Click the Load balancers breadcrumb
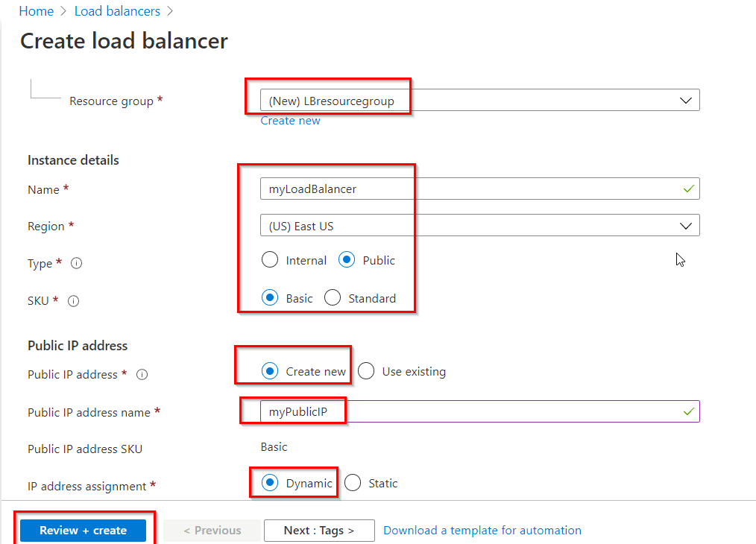756x544 pixels. (x=117, y=10)
